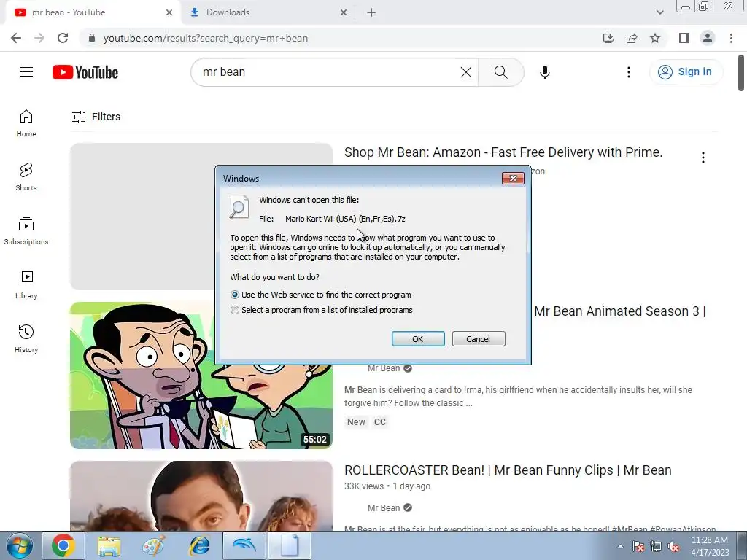Click the network tray icon
This screenshot has width=747, height=560.
point(656,546)
